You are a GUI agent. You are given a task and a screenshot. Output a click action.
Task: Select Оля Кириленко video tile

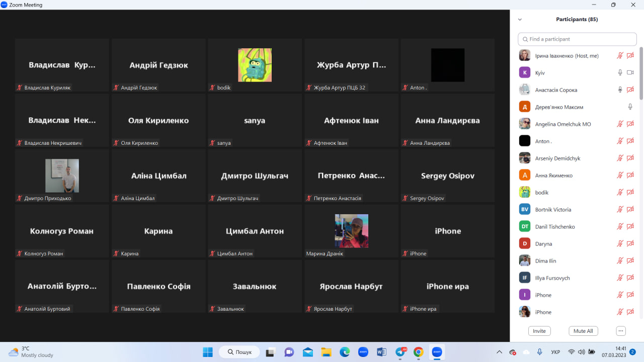click(158, 121)
